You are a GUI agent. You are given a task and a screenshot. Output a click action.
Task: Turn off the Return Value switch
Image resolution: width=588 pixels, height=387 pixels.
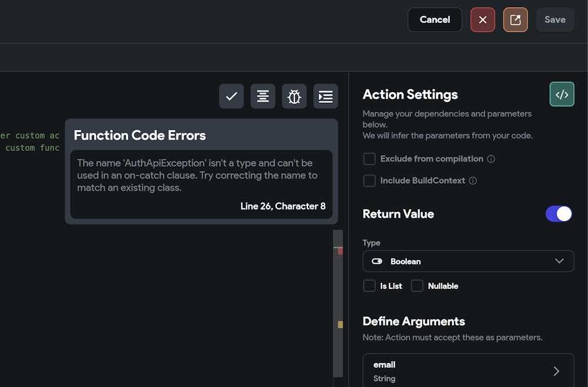click(559, 214)
